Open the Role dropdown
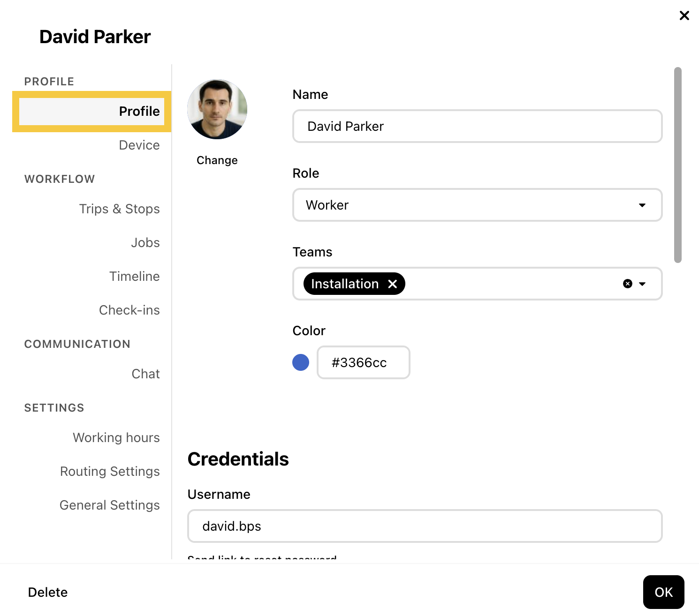 [477, 205]
